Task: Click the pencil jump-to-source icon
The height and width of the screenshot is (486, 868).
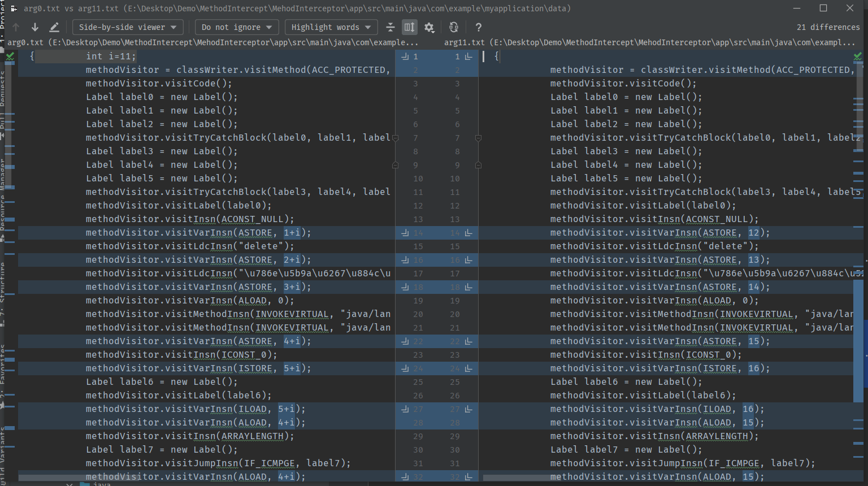Action: click(54, 27)
